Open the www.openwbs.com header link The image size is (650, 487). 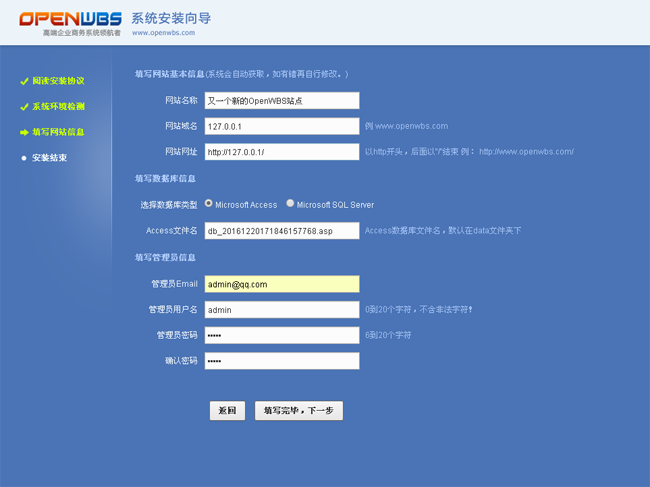click(x=163, y=33)
